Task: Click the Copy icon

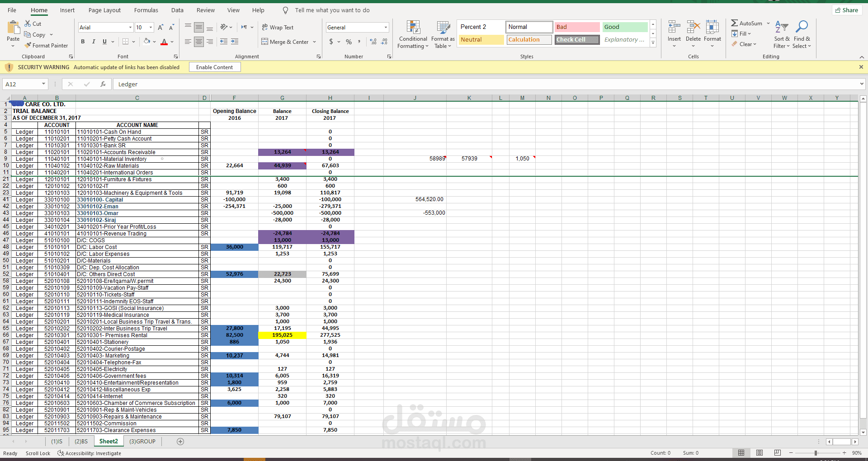Action: [x=28, y=35]
